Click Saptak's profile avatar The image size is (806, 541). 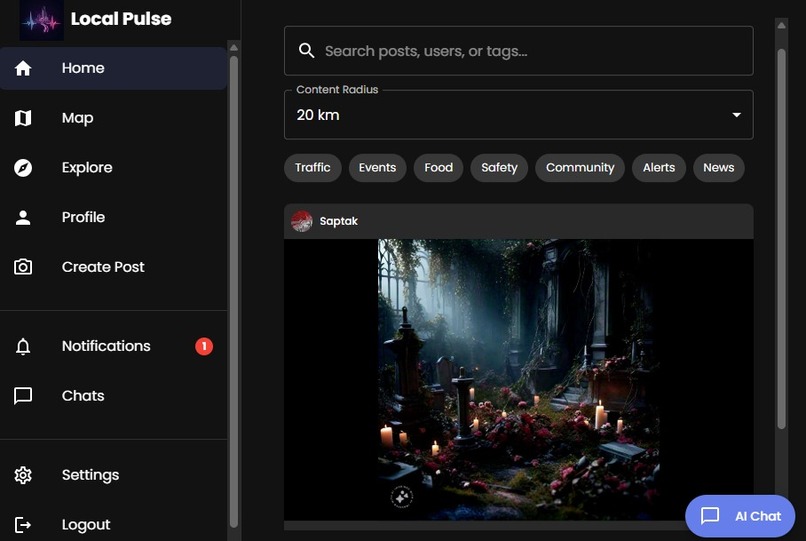[x=302, y=221]
